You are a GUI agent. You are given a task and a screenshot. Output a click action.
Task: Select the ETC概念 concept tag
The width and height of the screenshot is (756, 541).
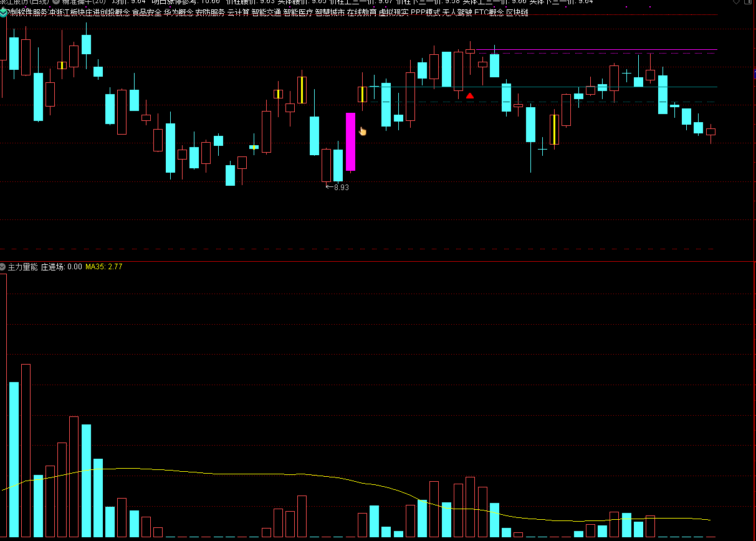point(489,12)
